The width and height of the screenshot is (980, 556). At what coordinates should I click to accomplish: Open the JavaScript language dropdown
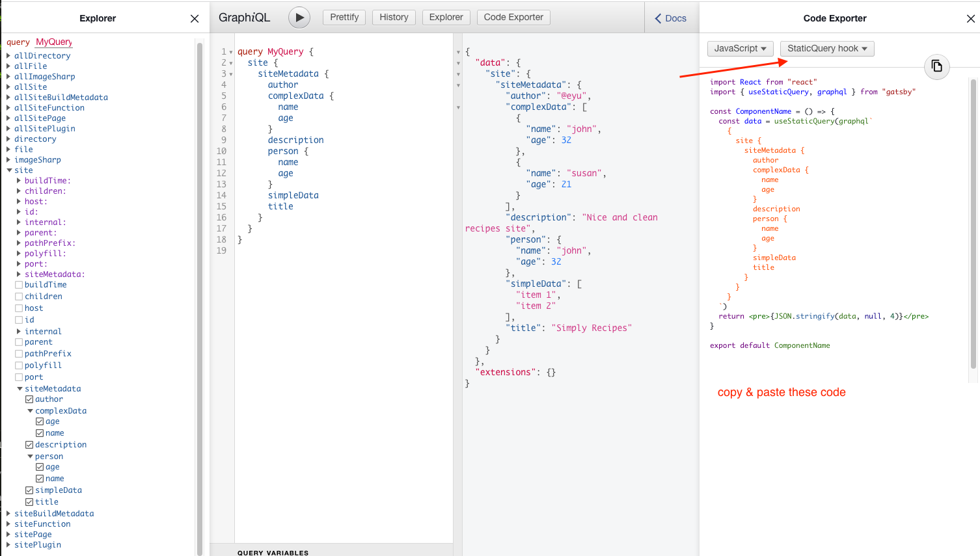(740, 48)
